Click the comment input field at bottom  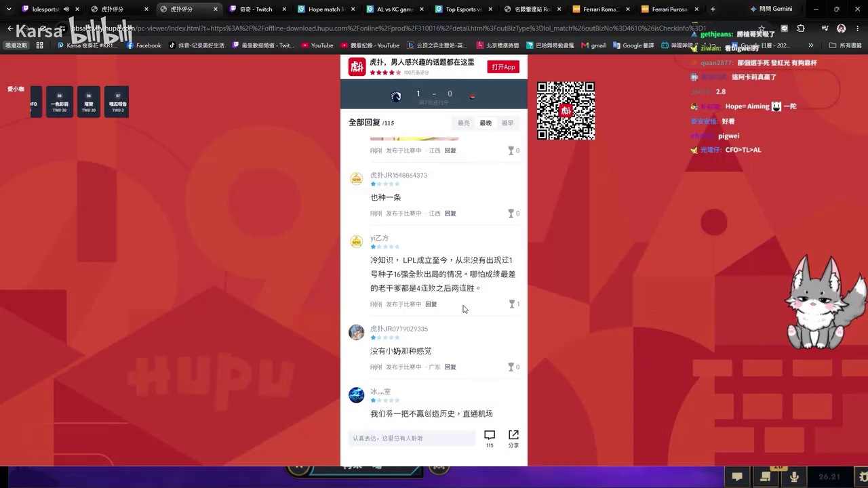412,439
